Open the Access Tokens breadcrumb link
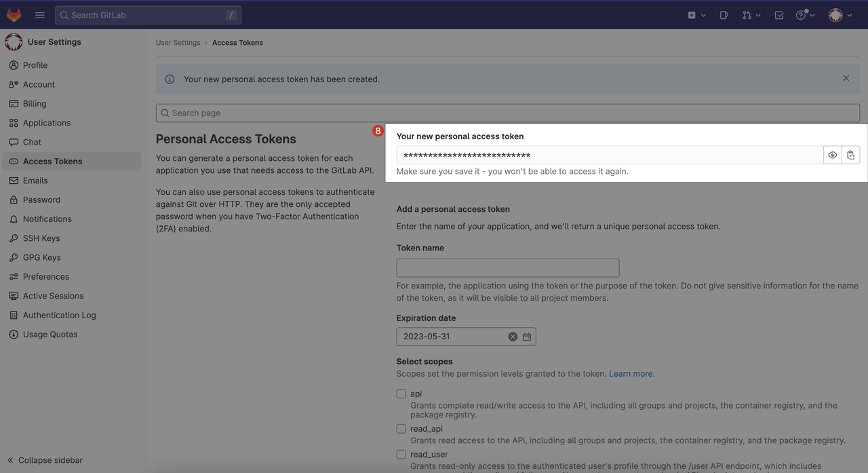Image resolution: width=868 pixels, height=473 pixels. [x=237, y=42]
